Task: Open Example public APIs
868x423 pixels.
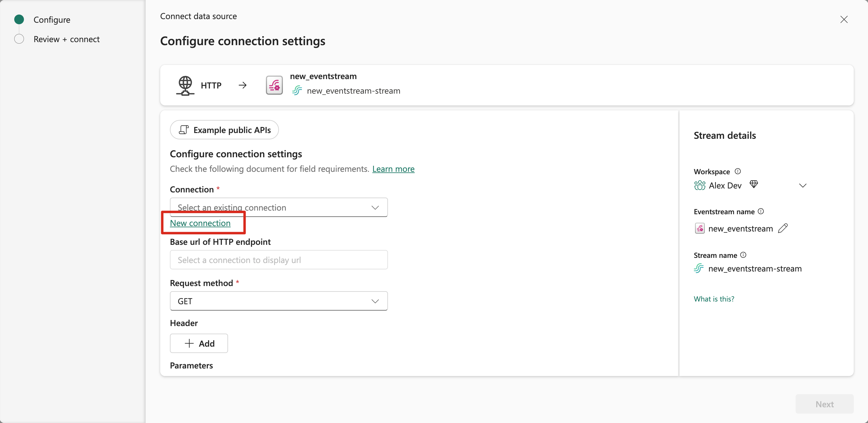Action: pyautogui.click(x=224, y=130)
